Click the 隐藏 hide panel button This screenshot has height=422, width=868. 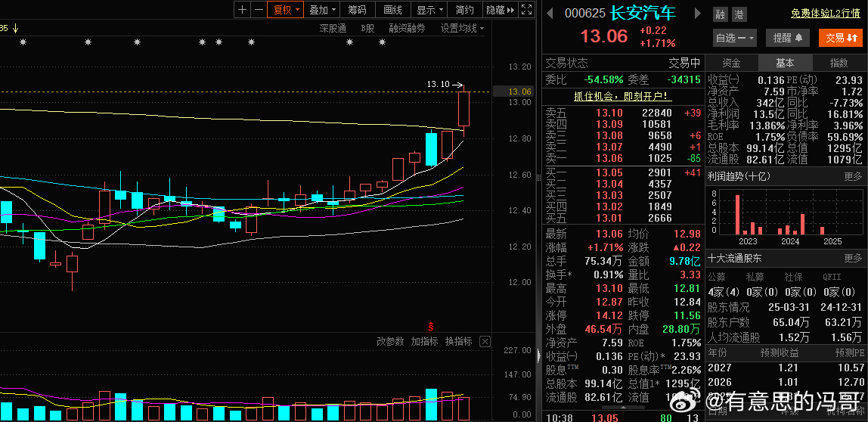click(x=500, y=9)
